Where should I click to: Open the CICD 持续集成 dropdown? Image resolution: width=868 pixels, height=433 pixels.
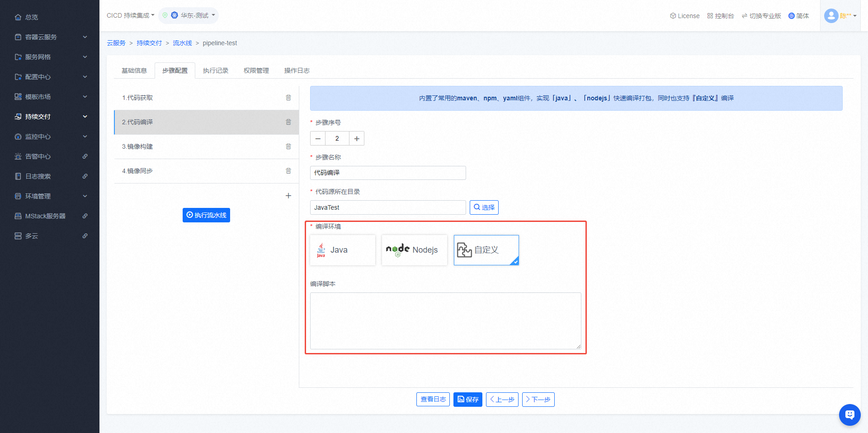[x=130, y=15]
